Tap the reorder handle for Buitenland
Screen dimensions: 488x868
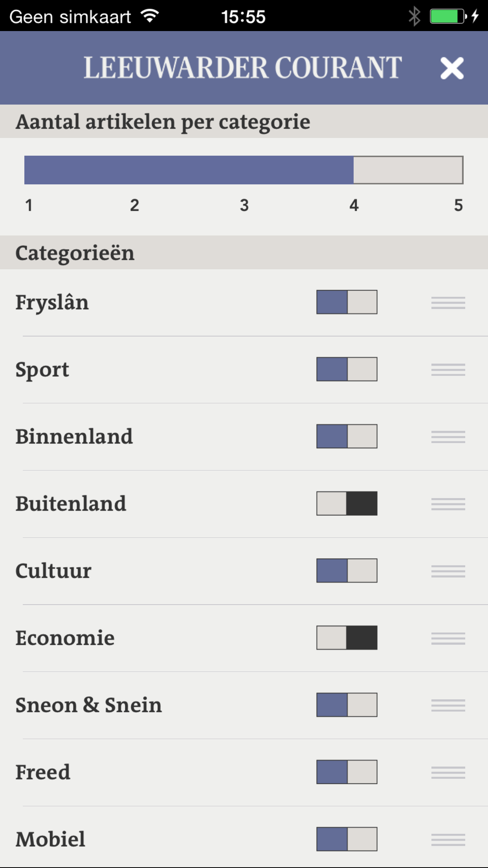click(448, 504)
